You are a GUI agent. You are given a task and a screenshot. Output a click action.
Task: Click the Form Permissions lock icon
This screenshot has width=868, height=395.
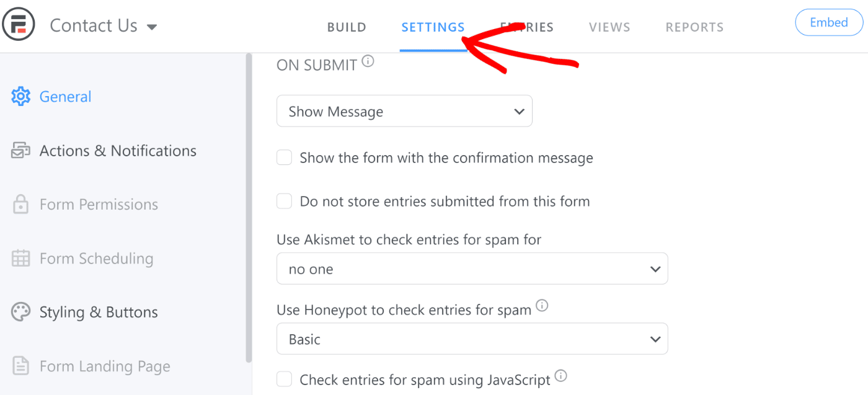[20, 204]
